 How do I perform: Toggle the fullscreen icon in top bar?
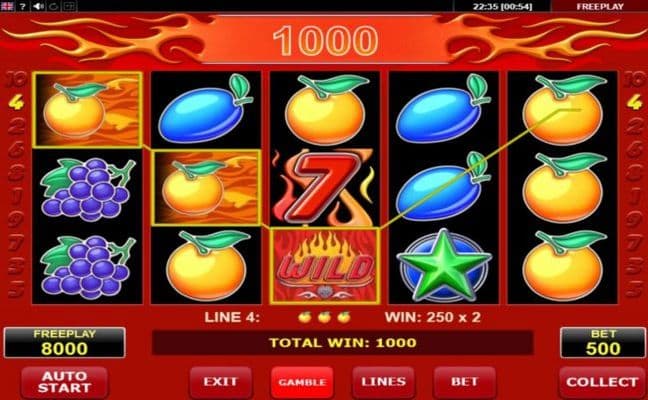point(69,6)
